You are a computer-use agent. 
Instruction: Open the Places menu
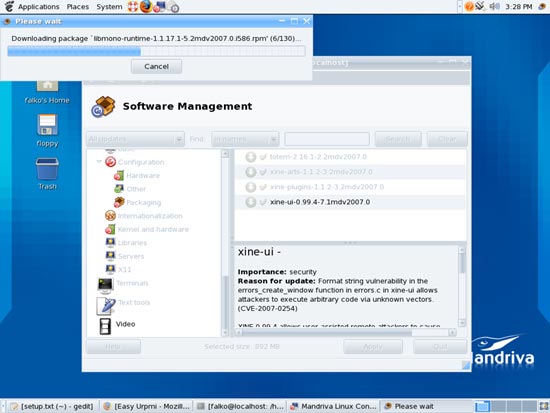[x=78, y=7]
